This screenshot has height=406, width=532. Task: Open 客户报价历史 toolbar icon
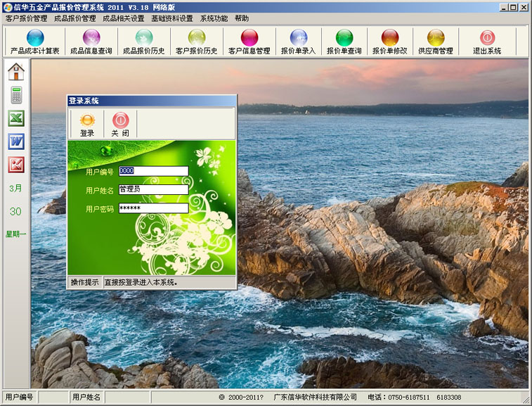click(197, 38)
